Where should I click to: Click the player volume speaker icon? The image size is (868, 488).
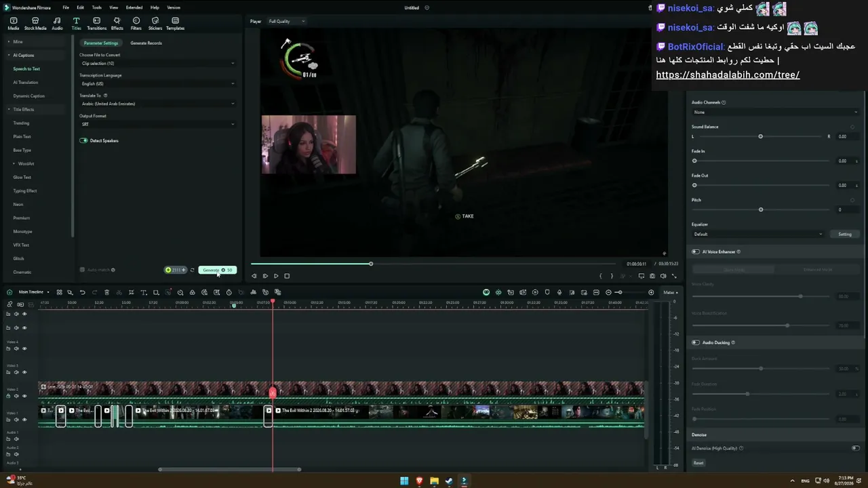663,276
